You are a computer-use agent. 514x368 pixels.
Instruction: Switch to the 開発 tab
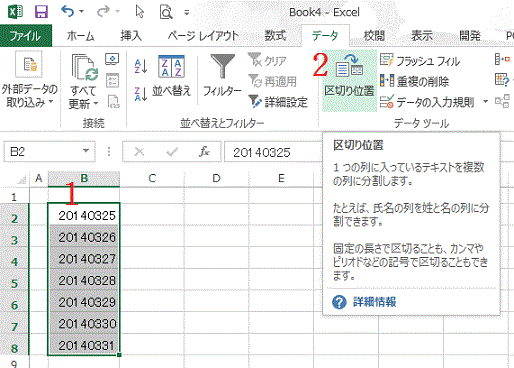[x=470, y=36]
